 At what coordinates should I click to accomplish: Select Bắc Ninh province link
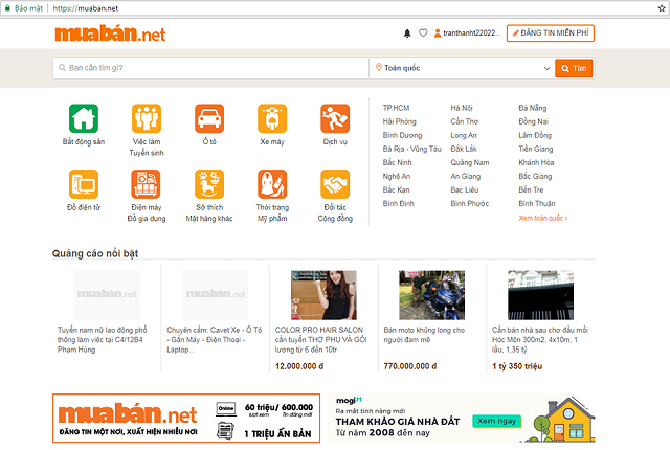point(397,162)
